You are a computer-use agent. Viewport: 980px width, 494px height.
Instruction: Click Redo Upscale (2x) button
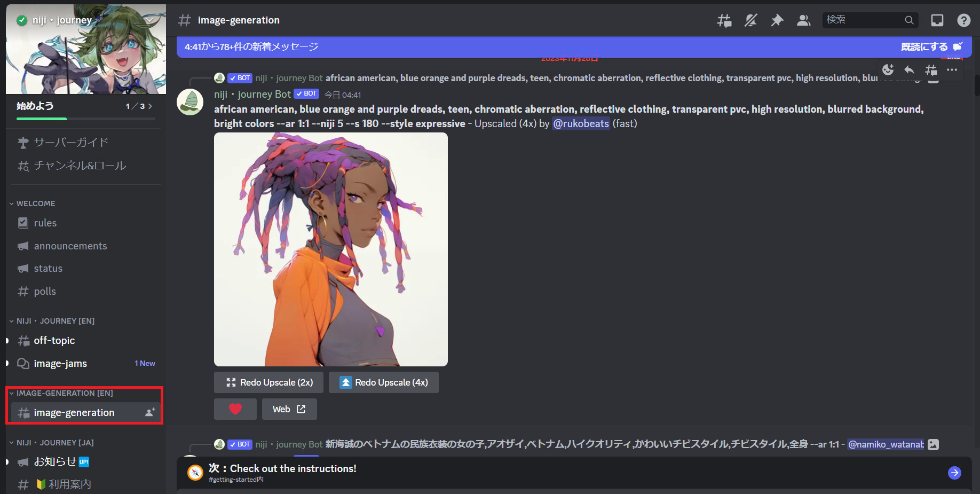pos(268,382)
